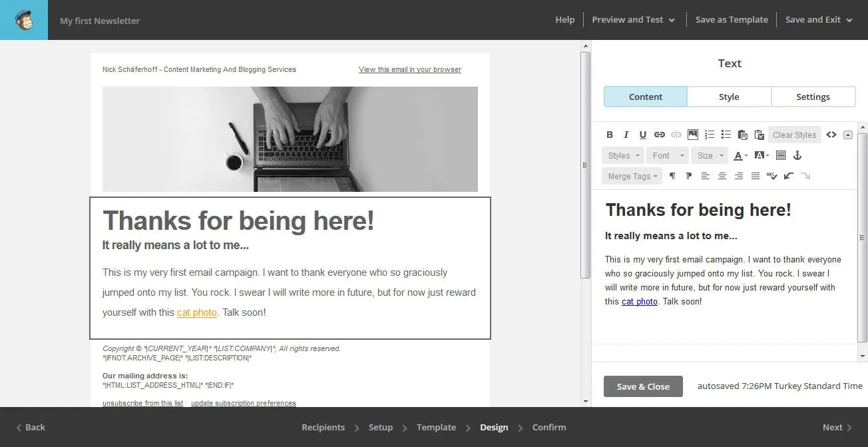
Task: Insert a bulleted list
Action: (726, 135)
